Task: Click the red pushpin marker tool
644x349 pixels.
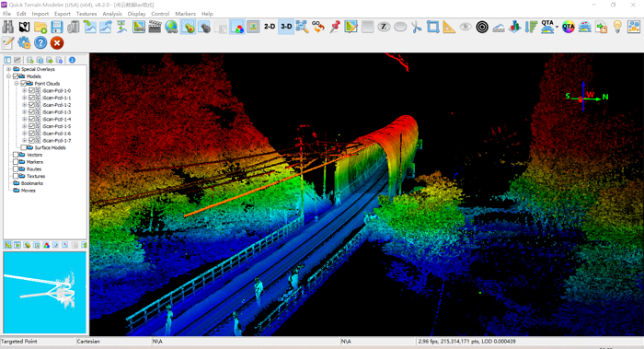Action: 335,27
